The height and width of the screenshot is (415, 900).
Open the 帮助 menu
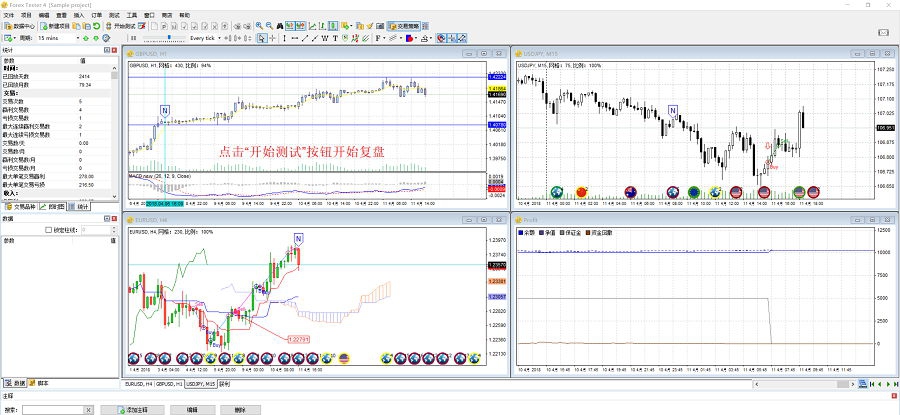184,14
